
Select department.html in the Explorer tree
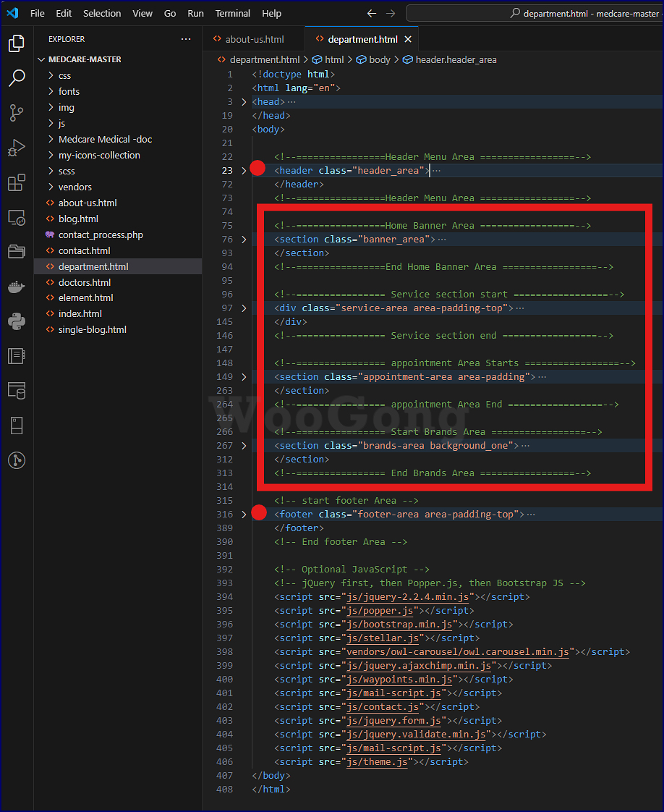pos(118,267)
